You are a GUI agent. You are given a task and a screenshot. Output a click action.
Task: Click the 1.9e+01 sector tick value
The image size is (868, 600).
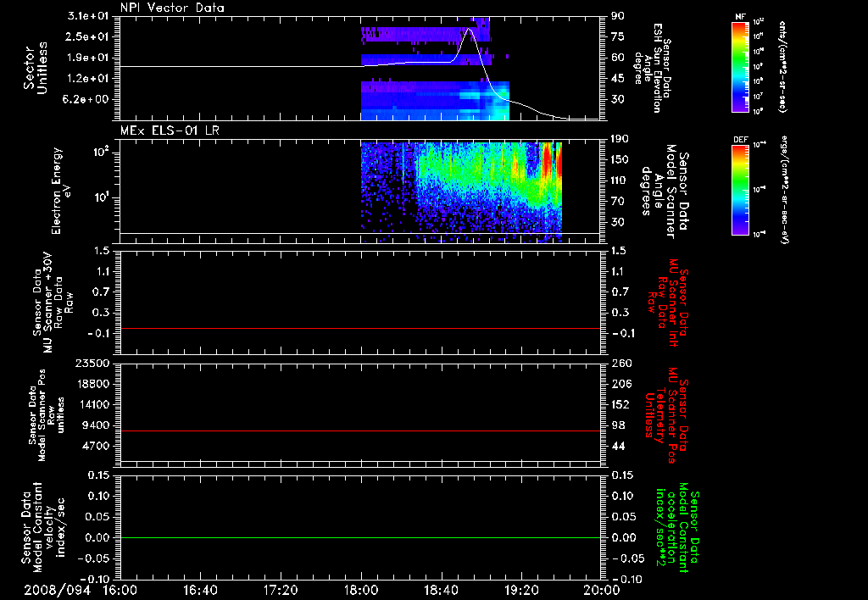tap(88, 58)
